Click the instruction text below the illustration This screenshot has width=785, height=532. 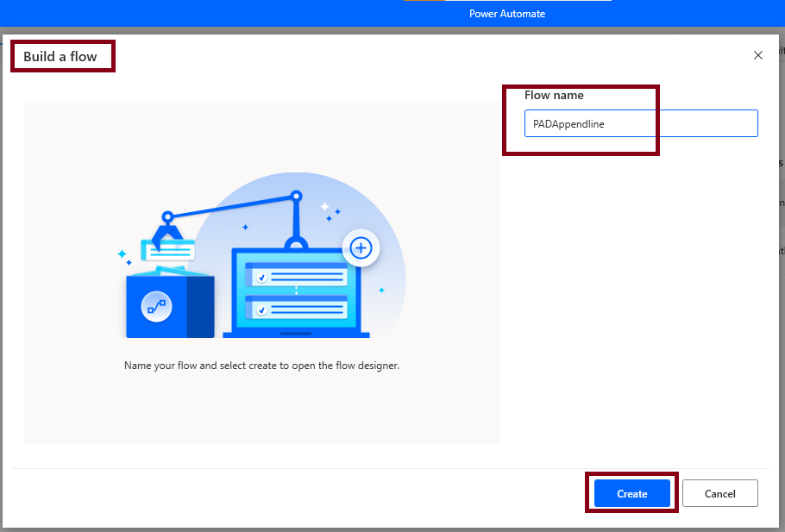261,366
